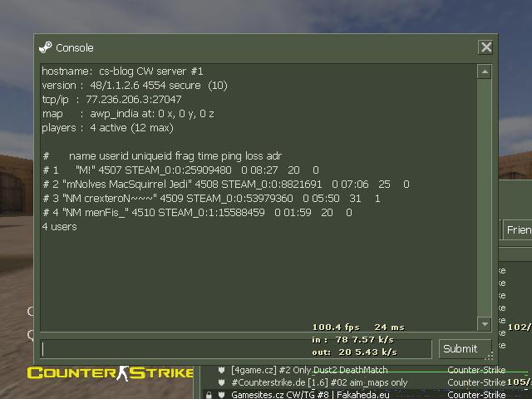Click the console vertical scrollbar track
Viewport: 532px width, 399px height.
point(485,198)
